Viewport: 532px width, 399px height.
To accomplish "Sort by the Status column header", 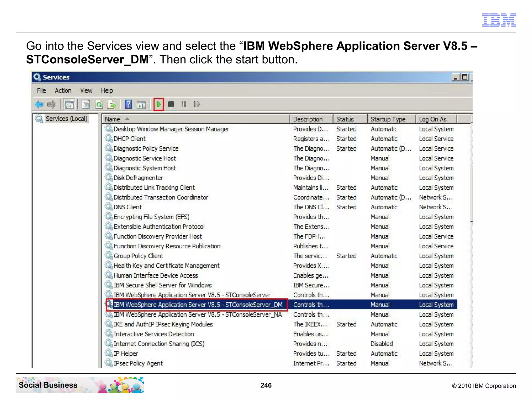I will pyautogui.click(x=350, y=119).
